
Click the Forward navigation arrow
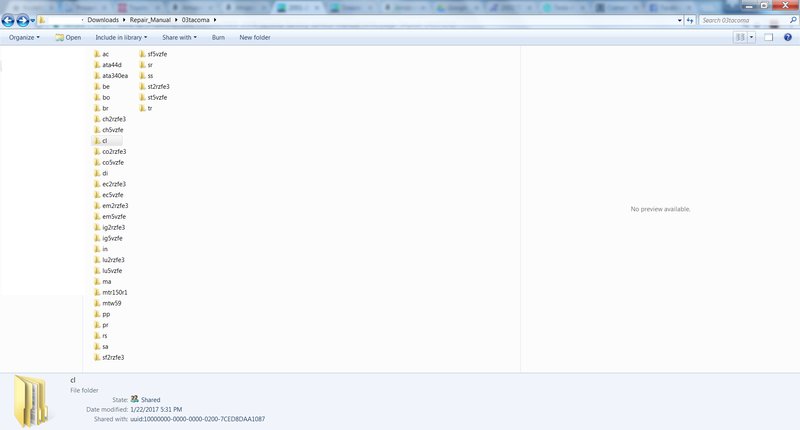(23, 20)
